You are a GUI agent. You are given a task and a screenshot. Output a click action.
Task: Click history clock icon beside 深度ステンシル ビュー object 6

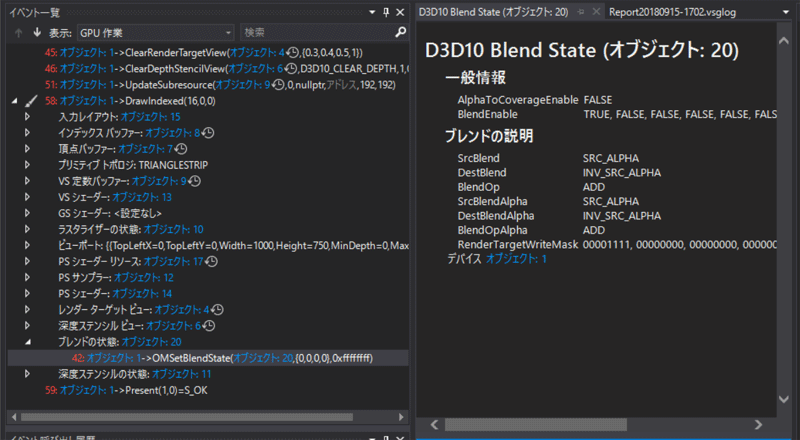[x=208, y=326]
